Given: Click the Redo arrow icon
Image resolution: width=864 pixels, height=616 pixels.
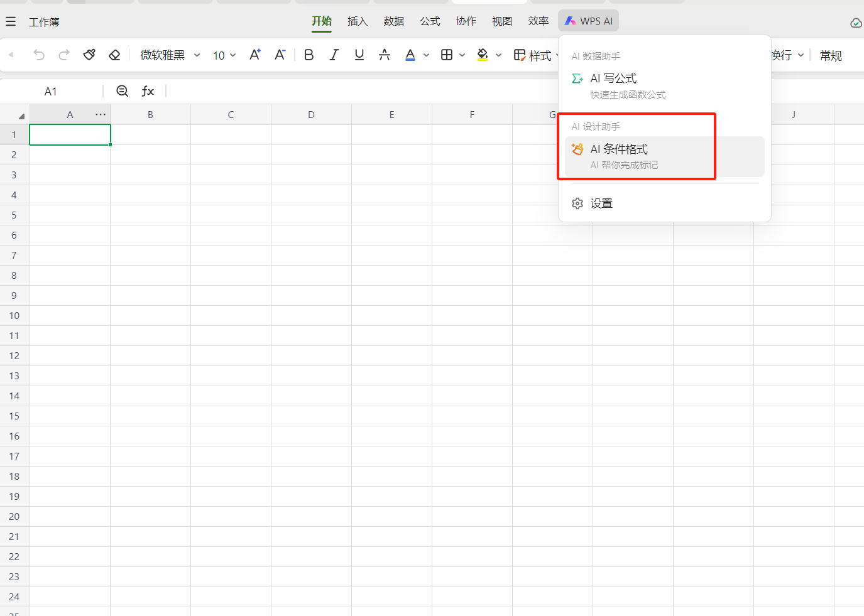Looking at the screenshot, I should tap(64, 55).
